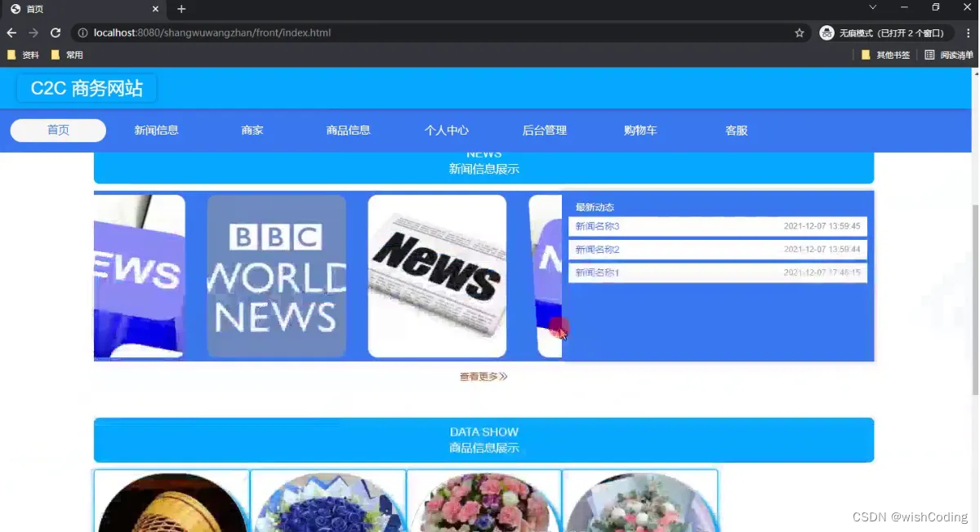
Task: Open the 购物车 navigation item
Action: pos(640,131)
